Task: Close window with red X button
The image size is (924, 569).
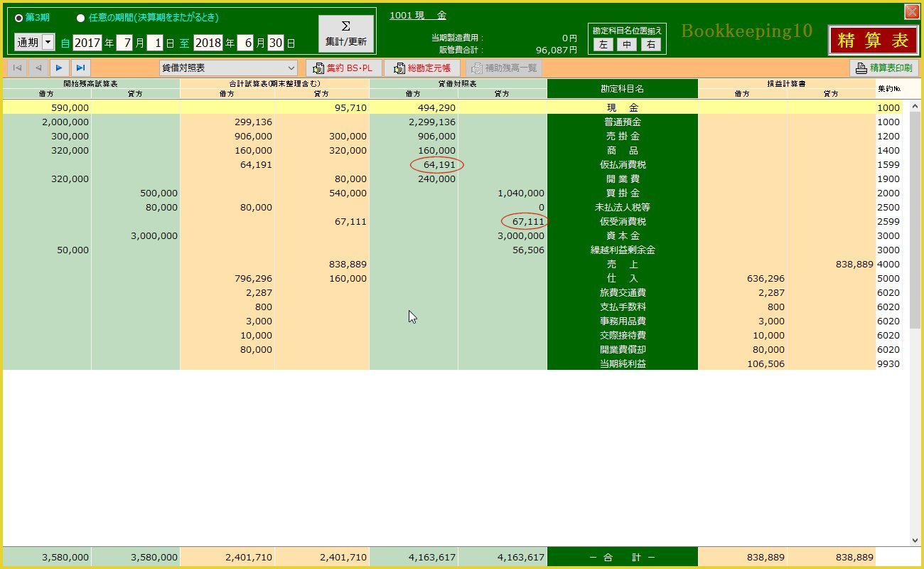Action: point(911,12)
